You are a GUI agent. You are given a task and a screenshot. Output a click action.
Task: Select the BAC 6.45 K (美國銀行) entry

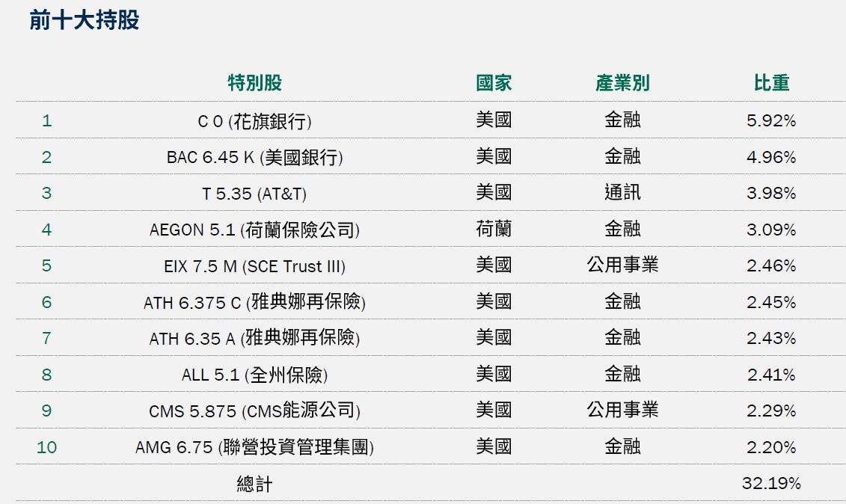point(254,157)
